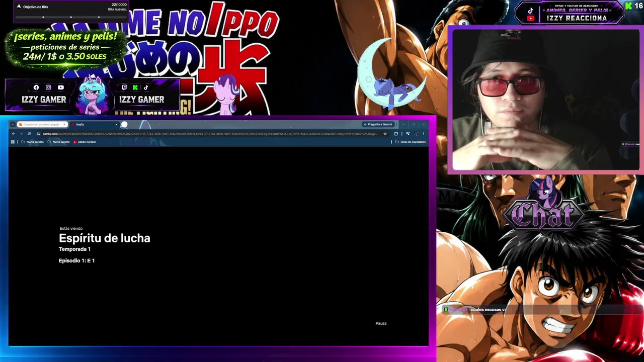Expand the Todos los marcadores folder
Screen dimensions: 644x362
(x=410, y=142)
